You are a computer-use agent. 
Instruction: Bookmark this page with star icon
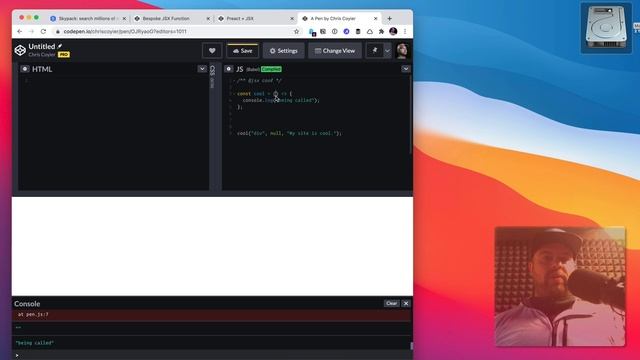[296, 31]
